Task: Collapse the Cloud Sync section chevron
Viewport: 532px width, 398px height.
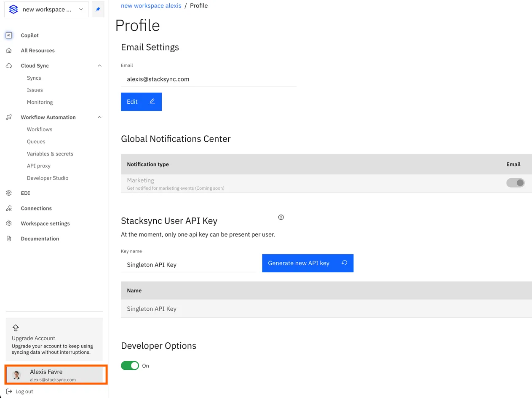Action: click(x=99, y=66)
